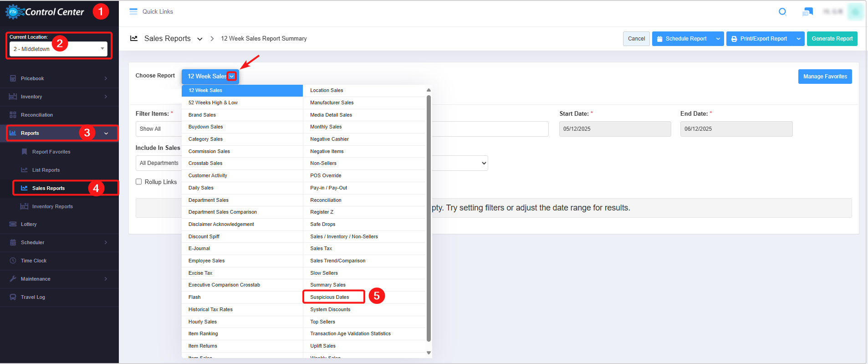Click the Start Date input field
Image resolution: width=868 pixels, height=364 pixels.
click(615, 129)
